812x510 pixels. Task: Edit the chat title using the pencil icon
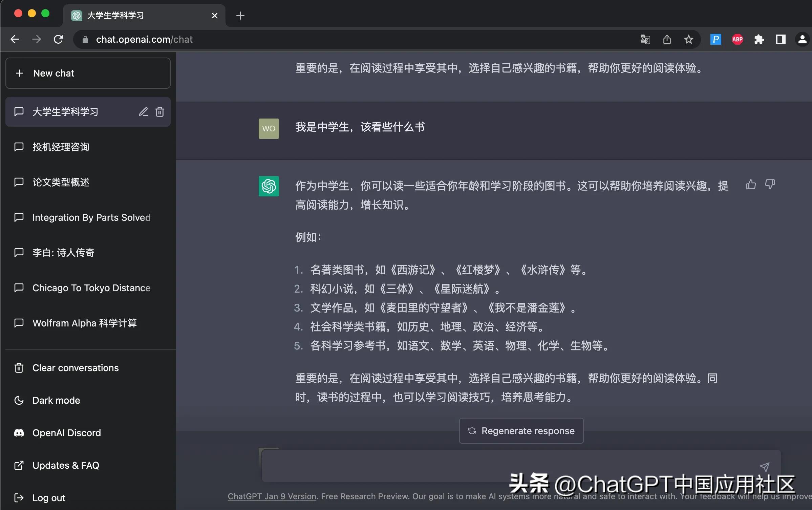pos(144,112)
